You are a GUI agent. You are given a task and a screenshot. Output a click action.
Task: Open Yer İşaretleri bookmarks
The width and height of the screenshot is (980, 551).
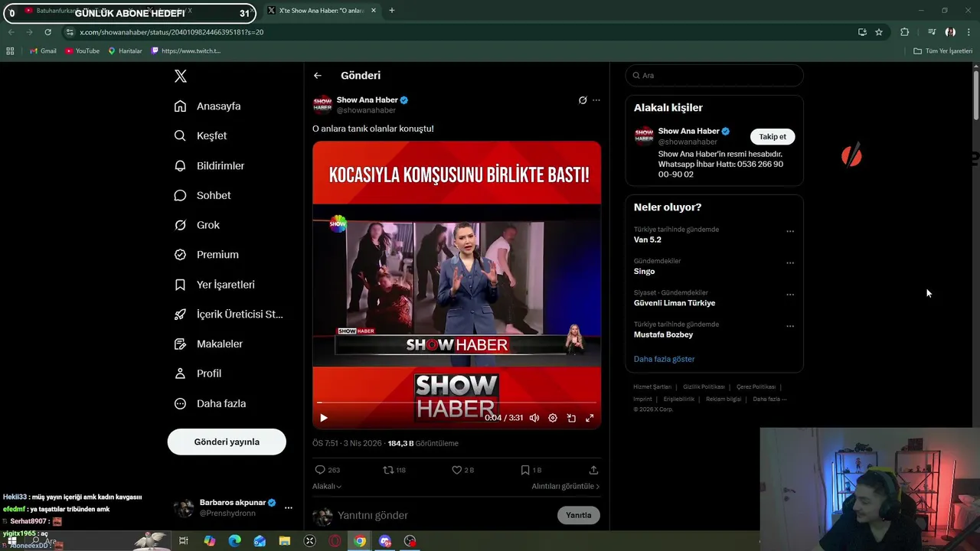214,285
